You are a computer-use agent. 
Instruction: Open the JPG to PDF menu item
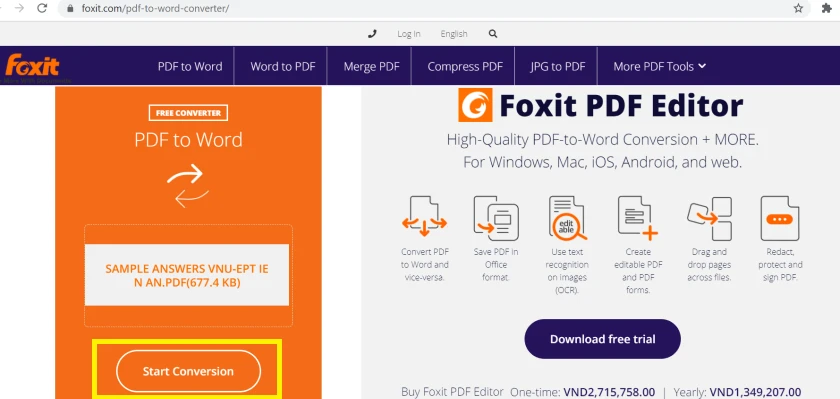point(558,66)
